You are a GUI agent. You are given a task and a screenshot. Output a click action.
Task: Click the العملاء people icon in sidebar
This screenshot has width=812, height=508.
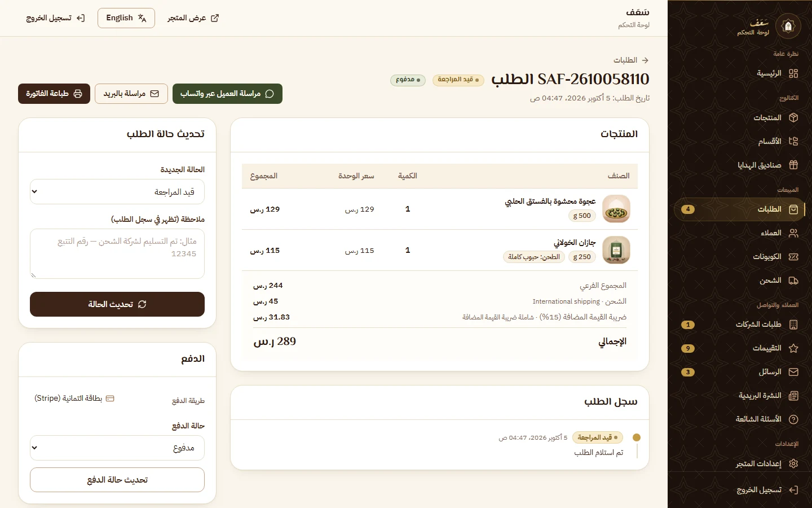793,233
